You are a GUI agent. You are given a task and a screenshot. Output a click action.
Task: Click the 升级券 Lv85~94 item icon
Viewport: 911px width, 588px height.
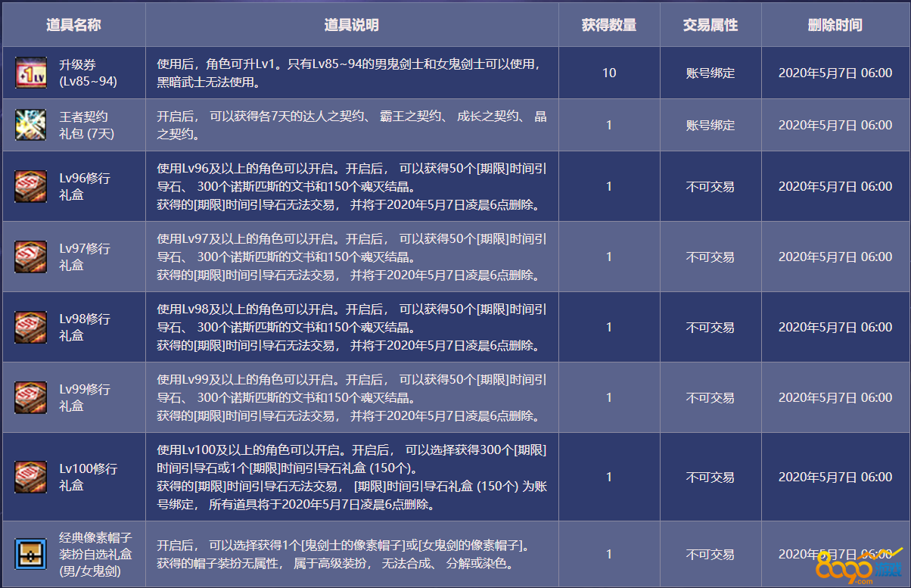pyautogui.click(x=31, y=73)
